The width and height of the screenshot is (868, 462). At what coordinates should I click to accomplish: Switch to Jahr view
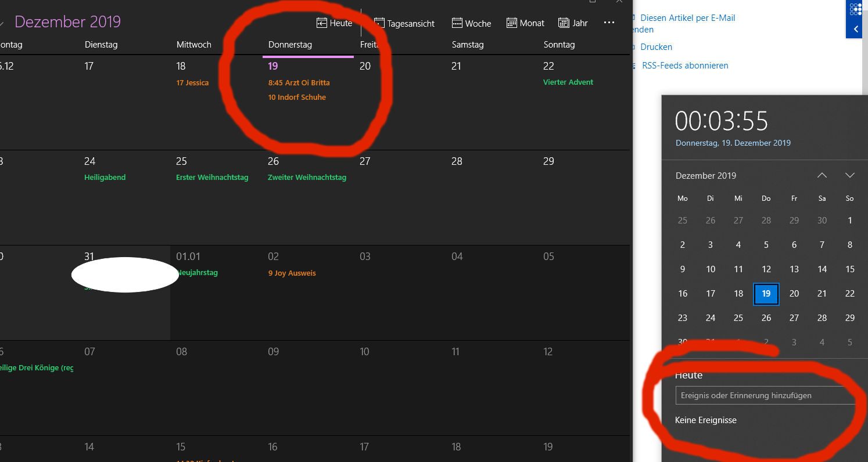pyautogui.click(x=573, y=23)
